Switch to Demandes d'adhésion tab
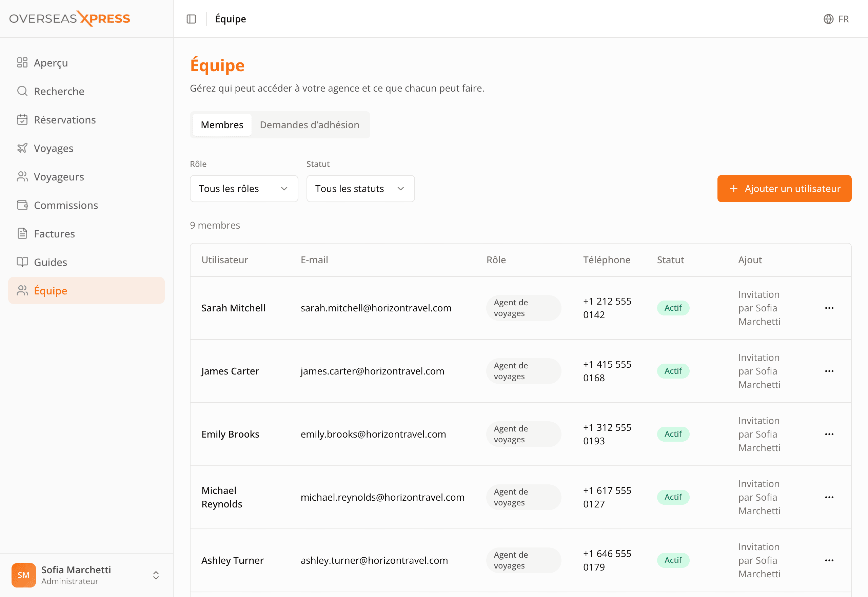 [310, 125]
